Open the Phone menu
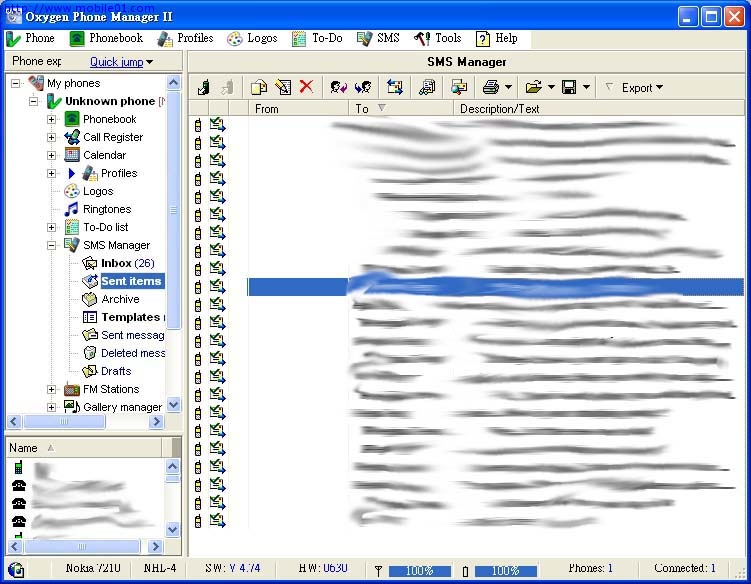751x584 pixels. (x=30, y=38)
